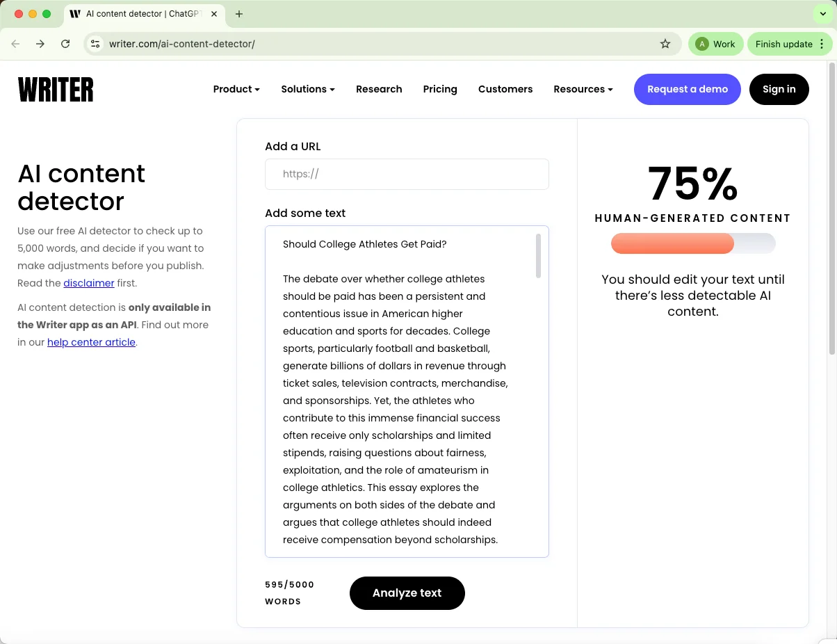Click the Sign in button
Image resolution: width=837 pixels, height=644 pixels.
click(779, 89)
